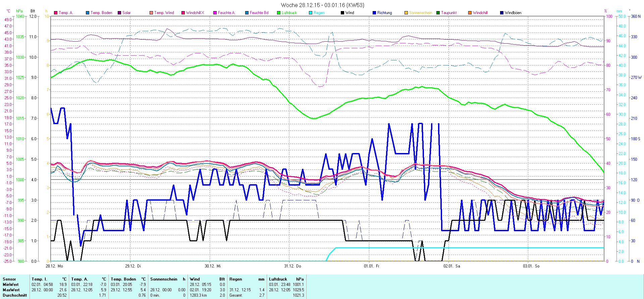
Task: Click the pink Temp. A. legend swatch
Action: pos(56,13)
